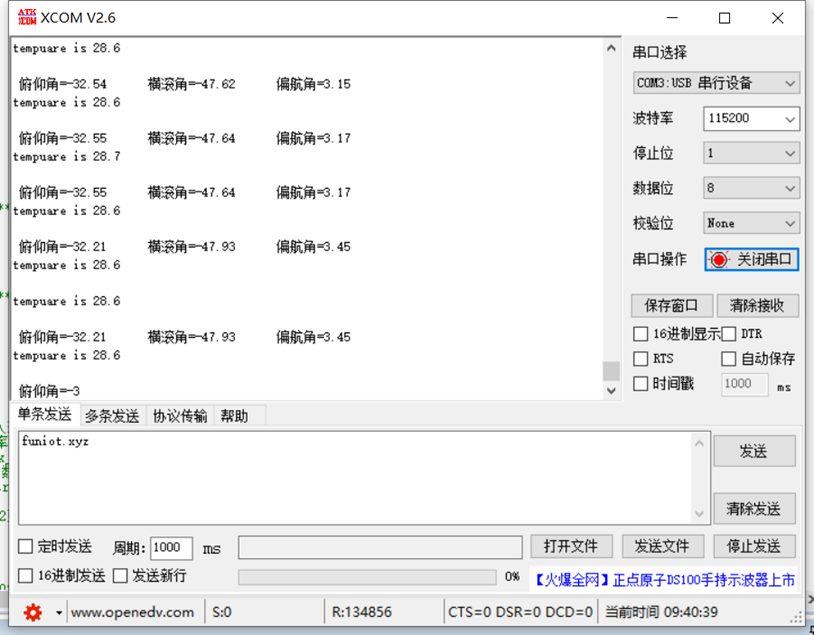Open the data bits dropdown showing 8

coord(751,188)
